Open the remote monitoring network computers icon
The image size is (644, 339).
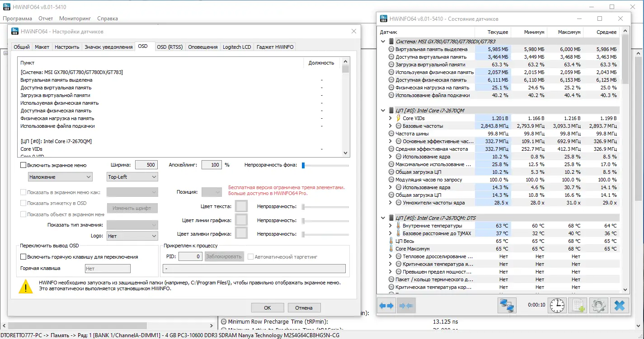pos(507,306)
